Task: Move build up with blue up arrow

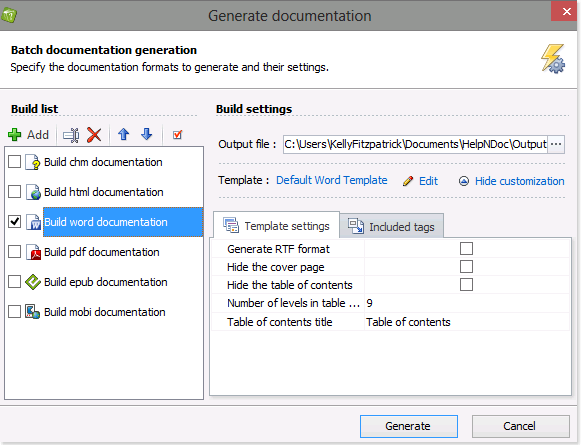Action: 123,134
